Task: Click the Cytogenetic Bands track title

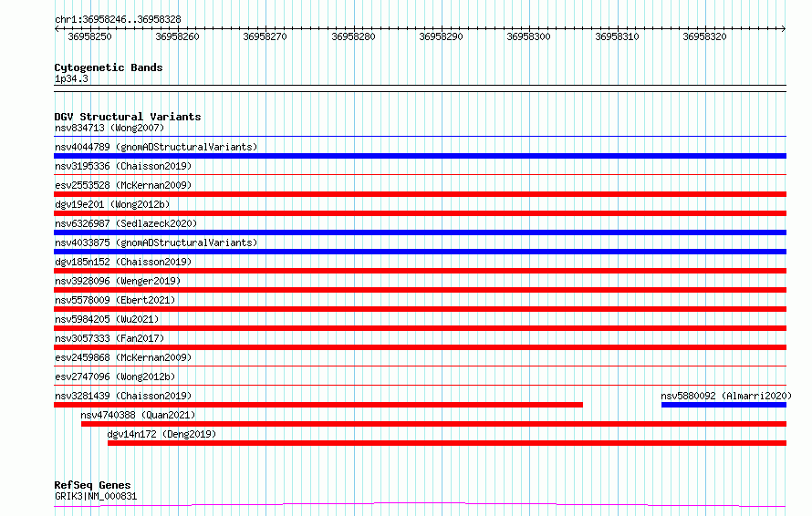Action: pos(109,67)
